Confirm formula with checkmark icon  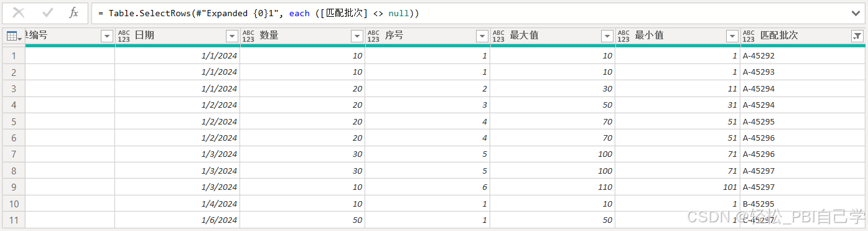tap(47, 13)
